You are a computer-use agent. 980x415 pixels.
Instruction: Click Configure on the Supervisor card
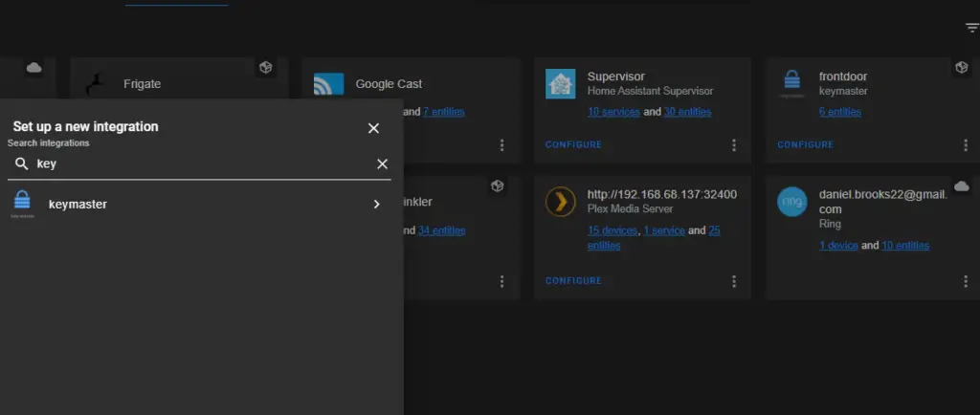point(574,144)
